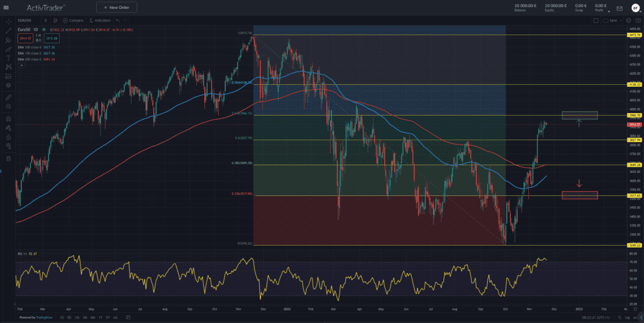Viewport: 644px width, 323px height.
Task: Click the RSI 14 indicator label
Action: 27,254
